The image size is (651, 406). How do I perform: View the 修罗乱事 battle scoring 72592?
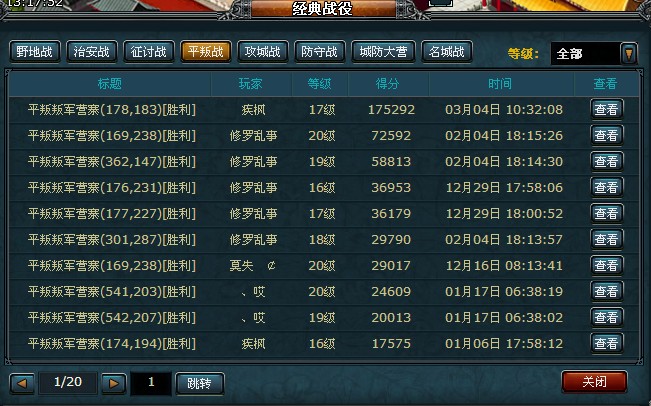[607, 135]
